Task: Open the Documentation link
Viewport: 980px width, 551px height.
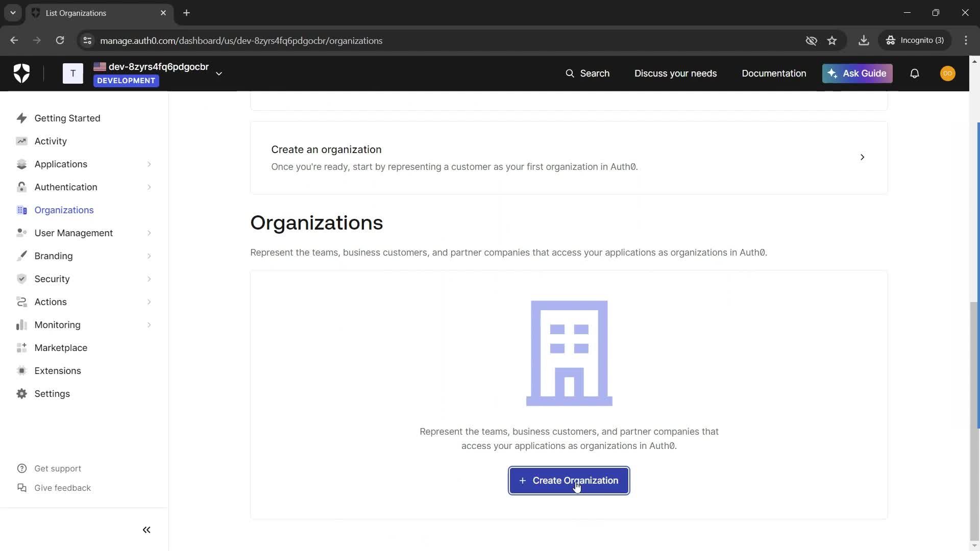Action: (x=774, y=73)
